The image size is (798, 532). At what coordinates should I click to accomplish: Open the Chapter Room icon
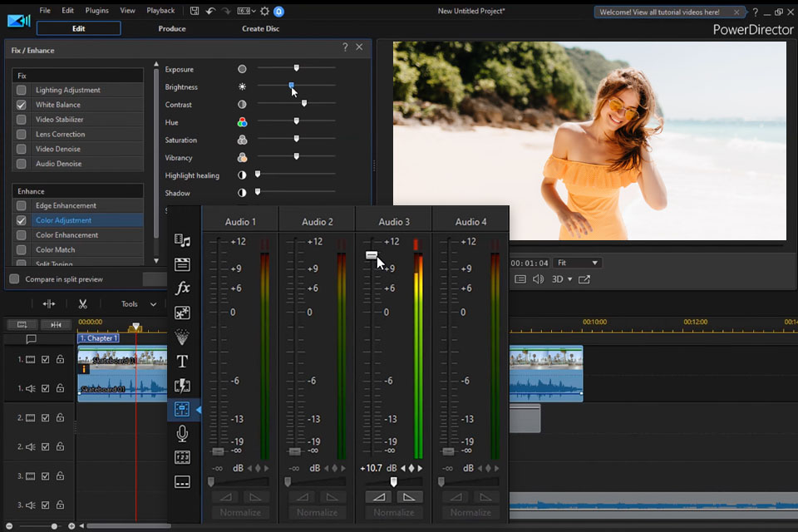tap(182, 457)
